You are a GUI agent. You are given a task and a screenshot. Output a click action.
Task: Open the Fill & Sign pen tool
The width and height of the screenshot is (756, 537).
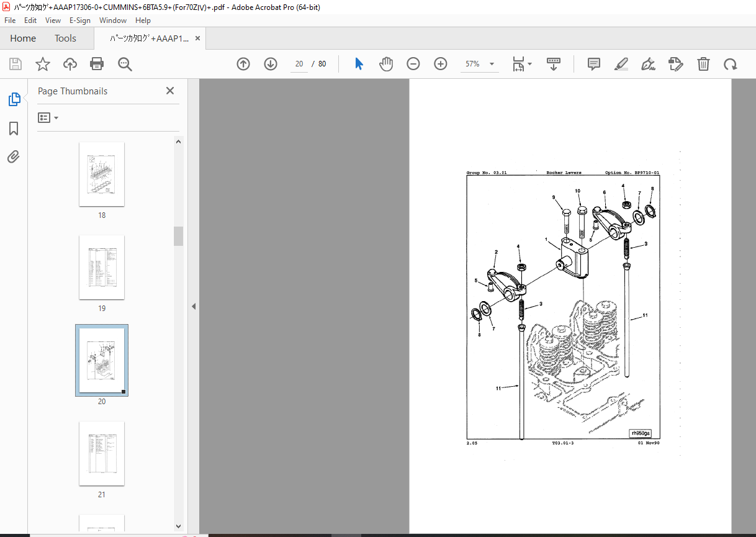coord(649,64)
